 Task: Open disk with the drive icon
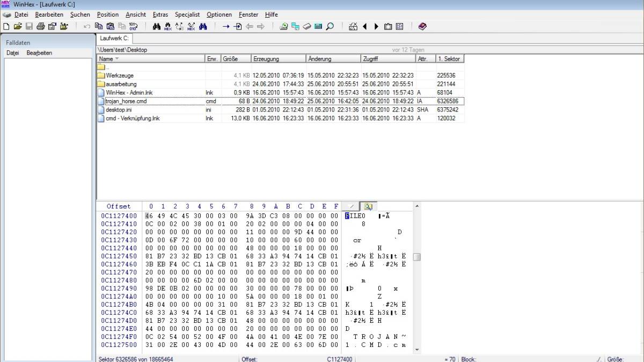(284, 26)
